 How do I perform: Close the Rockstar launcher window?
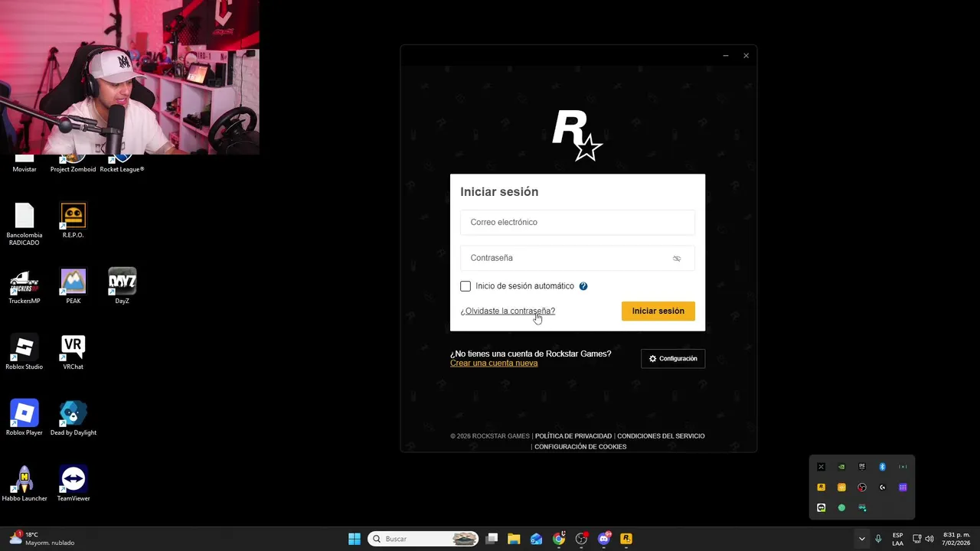(746, 55)
